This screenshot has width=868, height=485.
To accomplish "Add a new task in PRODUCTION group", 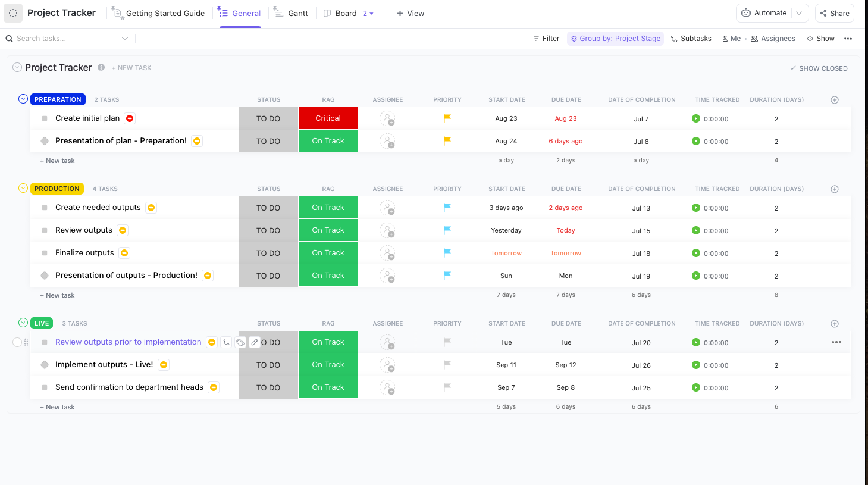I will click(x=57, y=295).
